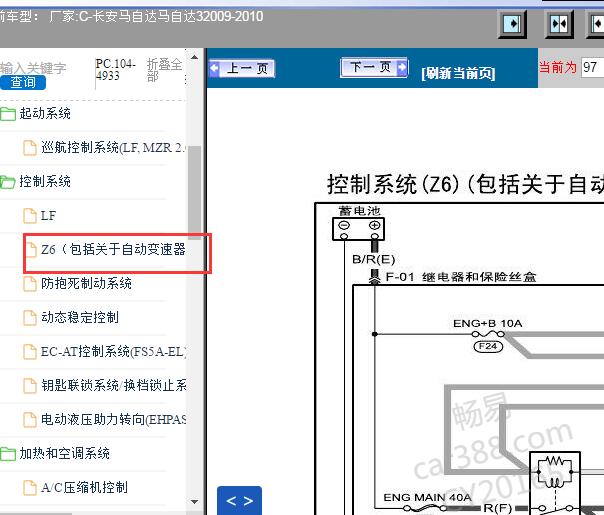604x515 pixels.
Task: Click the PC.104-4933 text
Action: 115,69
